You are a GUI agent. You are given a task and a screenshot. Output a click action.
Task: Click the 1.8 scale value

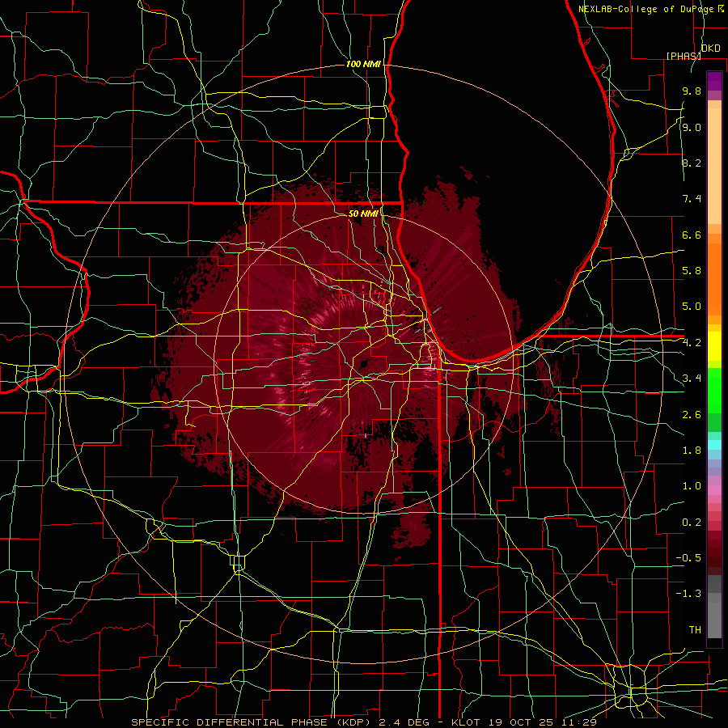pyautogui.click(x=692, y=451)
